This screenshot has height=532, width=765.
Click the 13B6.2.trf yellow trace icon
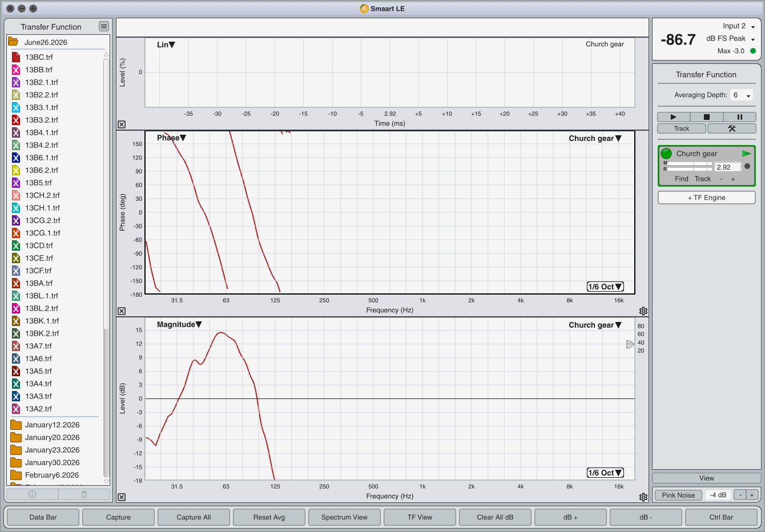click(x=16, y=170)
